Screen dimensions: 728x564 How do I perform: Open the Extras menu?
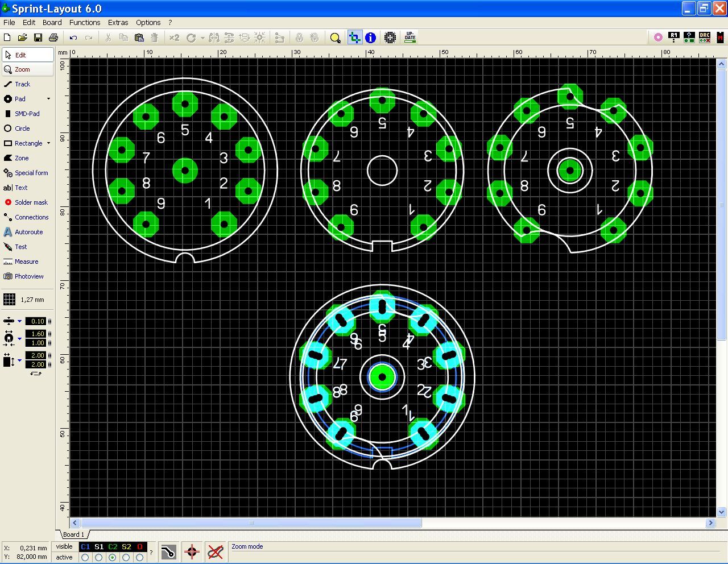click(x=118, y=23)
